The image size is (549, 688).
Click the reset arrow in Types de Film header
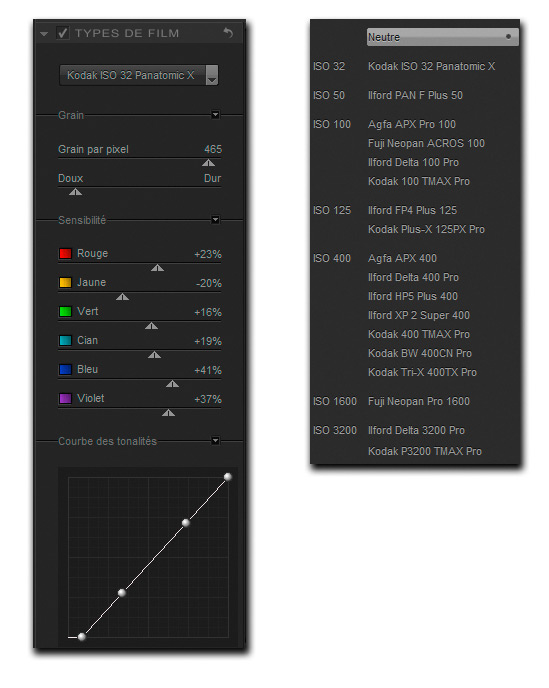[228, 32]
